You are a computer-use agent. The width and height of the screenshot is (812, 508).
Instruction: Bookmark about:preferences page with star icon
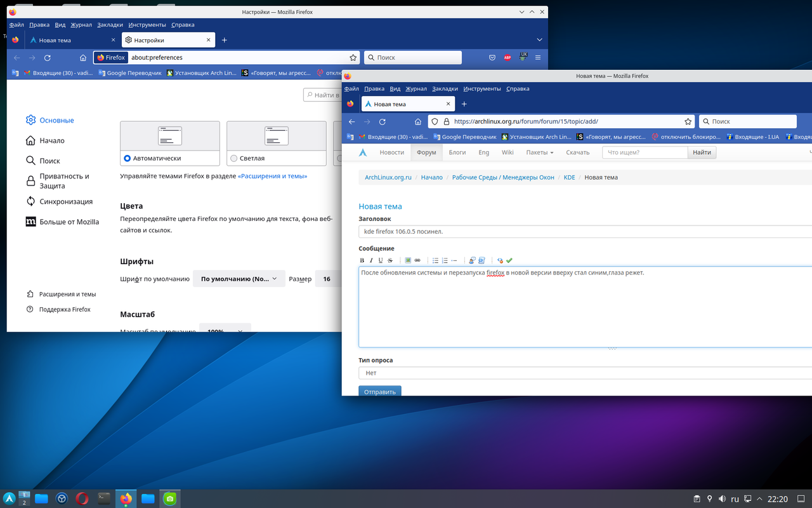click(x=353, y=57)
